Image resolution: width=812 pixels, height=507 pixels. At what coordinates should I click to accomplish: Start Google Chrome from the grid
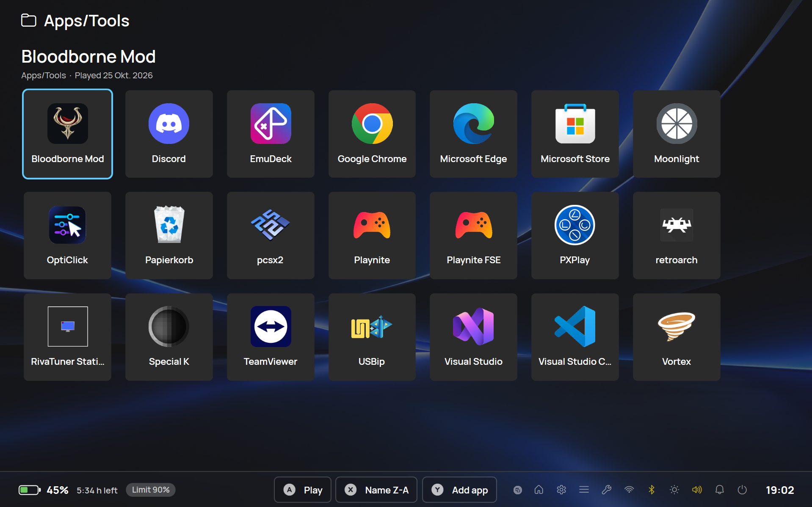(x=372, y=134)
